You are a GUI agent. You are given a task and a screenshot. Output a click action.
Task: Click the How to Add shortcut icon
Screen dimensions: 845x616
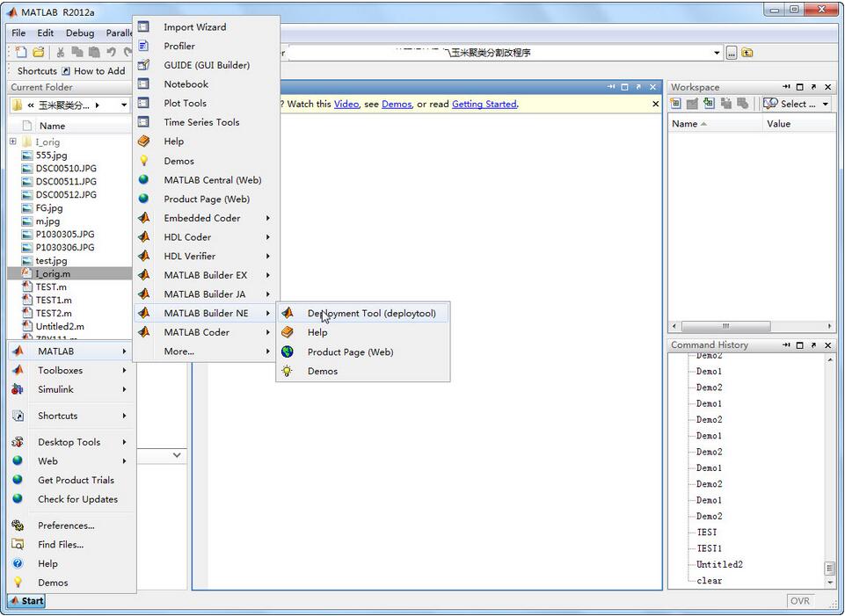click(x=66, y=71)
